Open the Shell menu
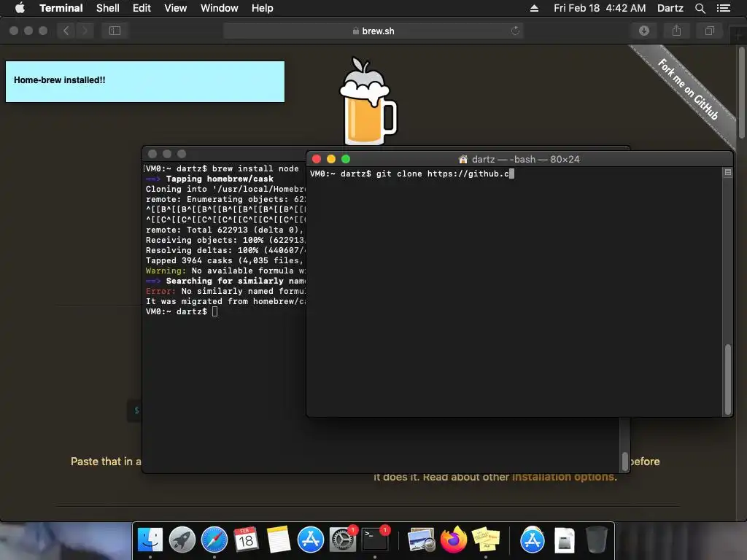 [x=108, y=8]
